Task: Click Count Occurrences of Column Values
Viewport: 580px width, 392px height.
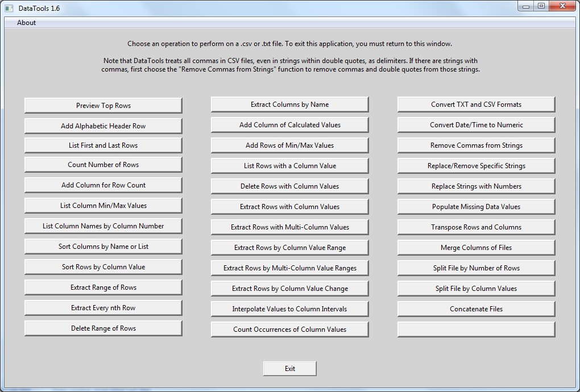Action: coord(289,330)
